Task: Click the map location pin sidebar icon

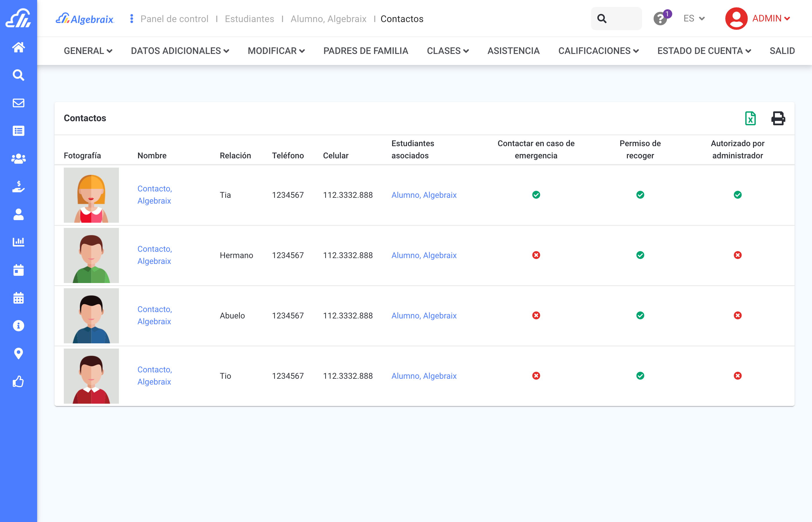Action: [x=18, y=354]
